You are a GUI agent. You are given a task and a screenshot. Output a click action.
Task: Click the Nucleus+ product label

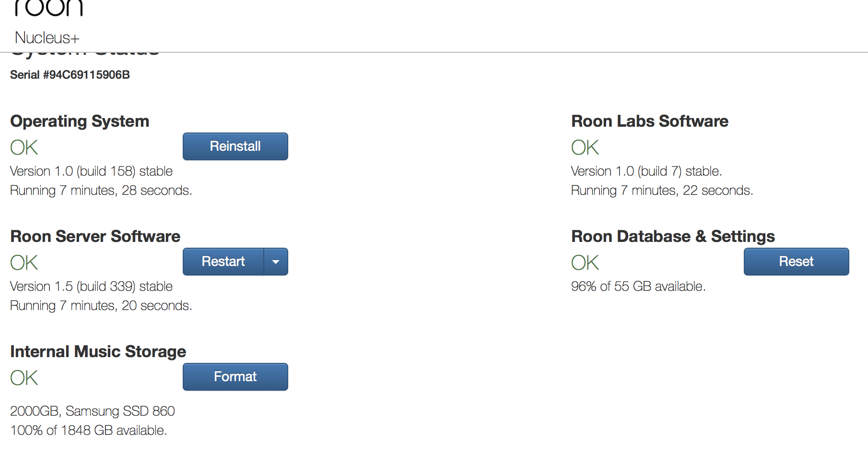pyautogui.click(x=47, y=37)
